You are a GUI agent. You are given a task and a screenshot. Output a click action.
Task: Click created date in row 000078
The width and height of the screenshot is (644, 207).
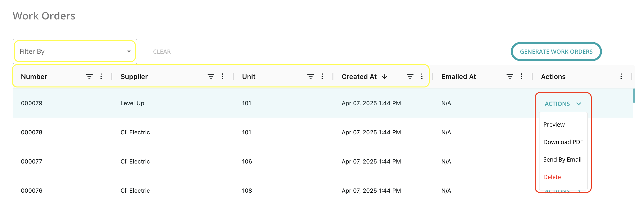tap(371, 132)
